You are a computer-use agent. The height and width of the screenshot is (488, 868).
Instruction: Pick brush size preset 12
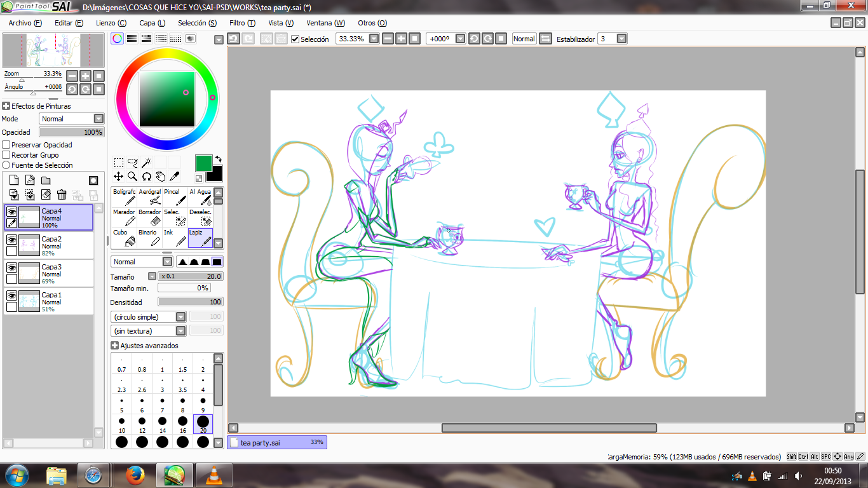tap(142, 424)
